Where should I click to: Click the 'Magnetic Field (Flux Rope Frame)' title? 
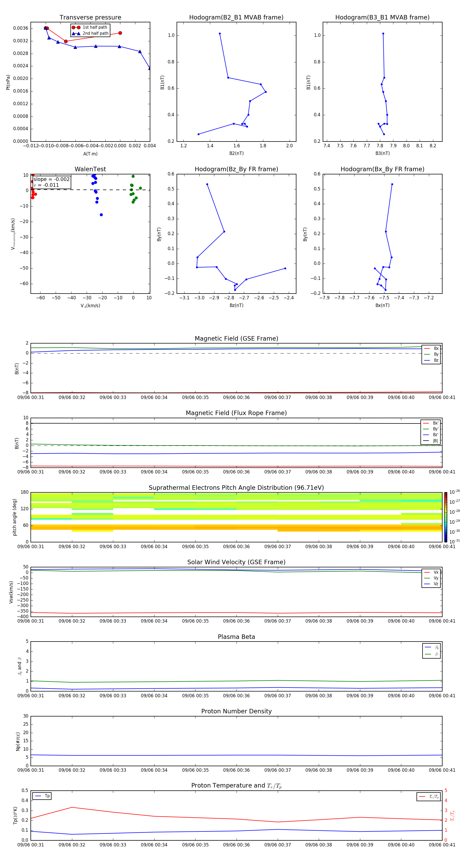click(x=236, y=413)
